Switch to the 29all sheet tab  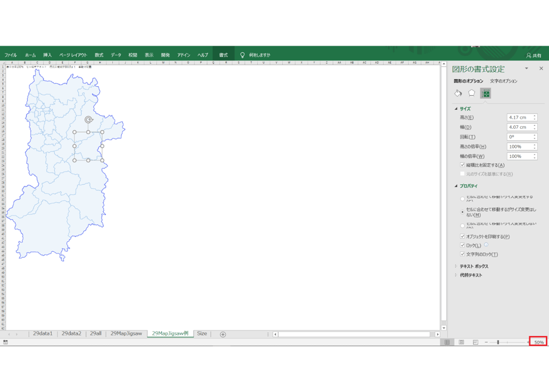coord(96,334)
